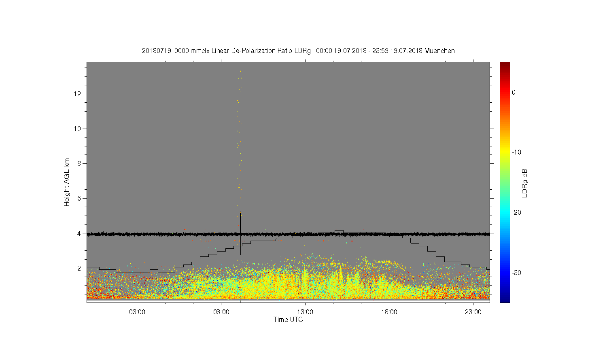This screenshot has width=607, height=364.
Task: Click the height tick label 6
Action: coord(80,198)
